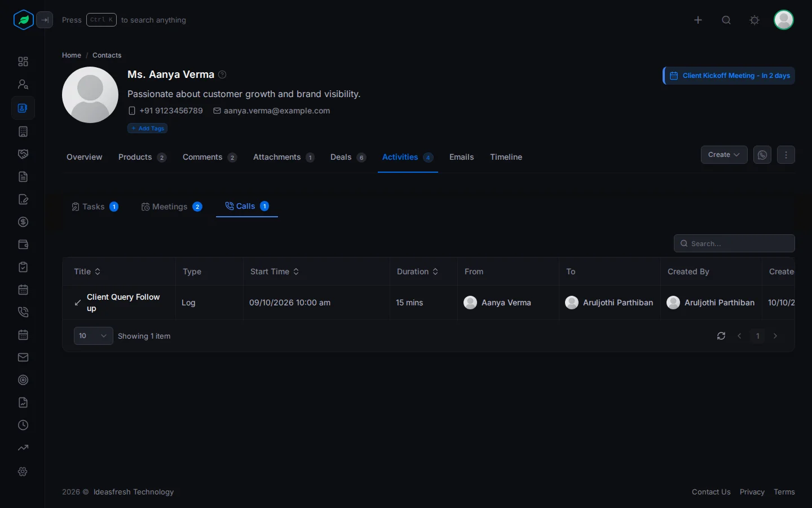Open the rows-per-page 10 dropdown
This screenshot has height=508, width=812.
pos(93,336)
